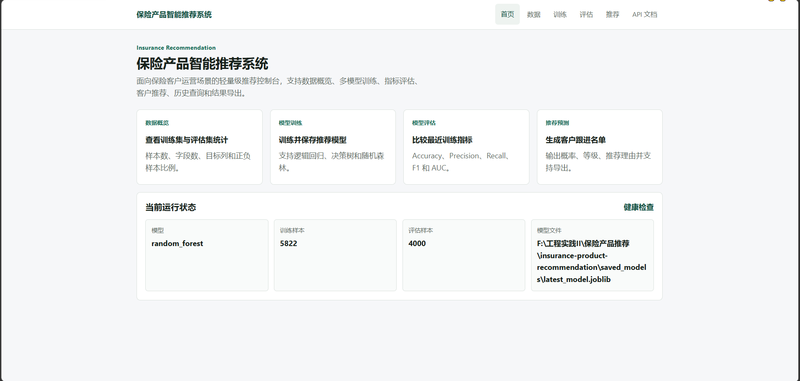Open the 评估 nav item

(x=586, y=14)
